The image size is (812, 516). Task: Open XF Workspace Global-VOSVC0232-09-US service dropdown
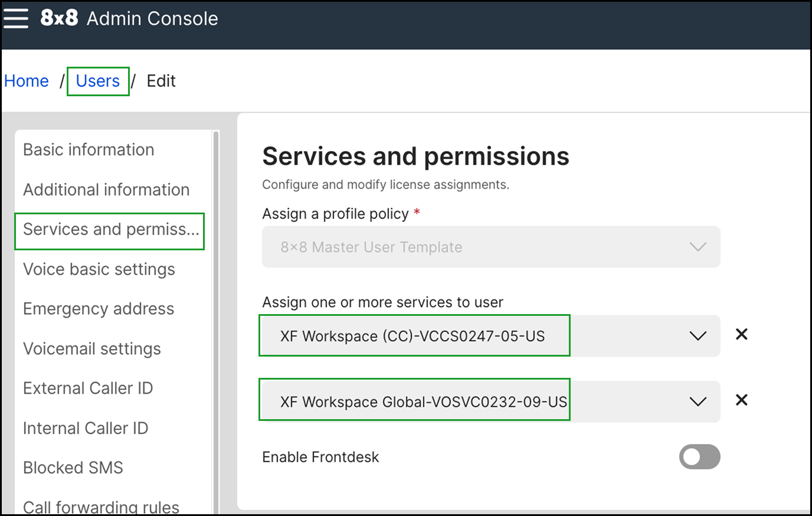(491, 401)
